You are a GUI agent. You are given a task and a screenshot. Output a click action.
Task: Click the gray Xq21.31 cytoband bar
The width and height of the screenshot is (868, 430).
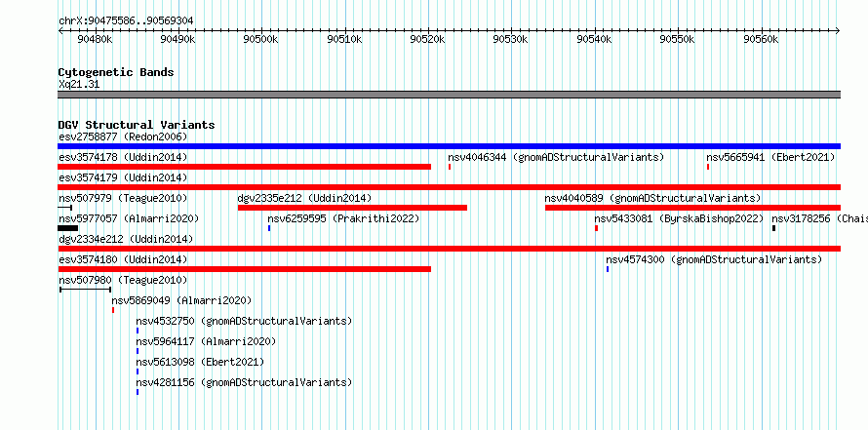pyautogui.click(x=449, y=95)
